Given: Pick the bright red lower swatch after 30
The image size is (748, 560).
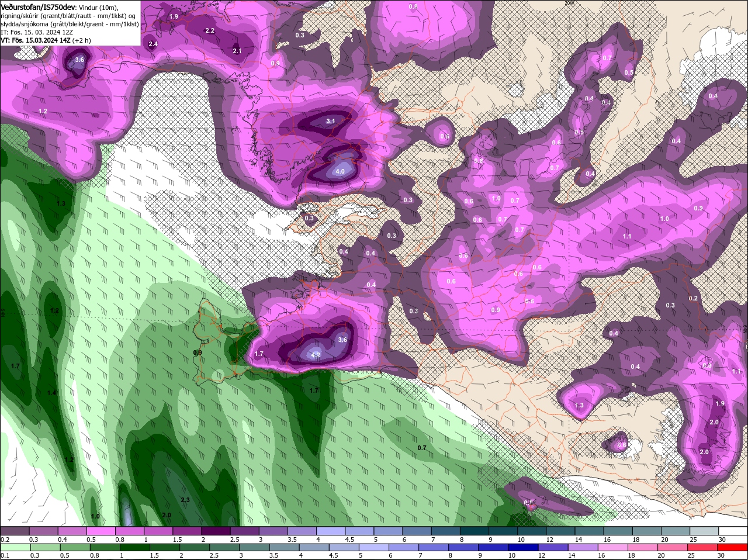Looking at the screenshot, I should click(733, 547).
